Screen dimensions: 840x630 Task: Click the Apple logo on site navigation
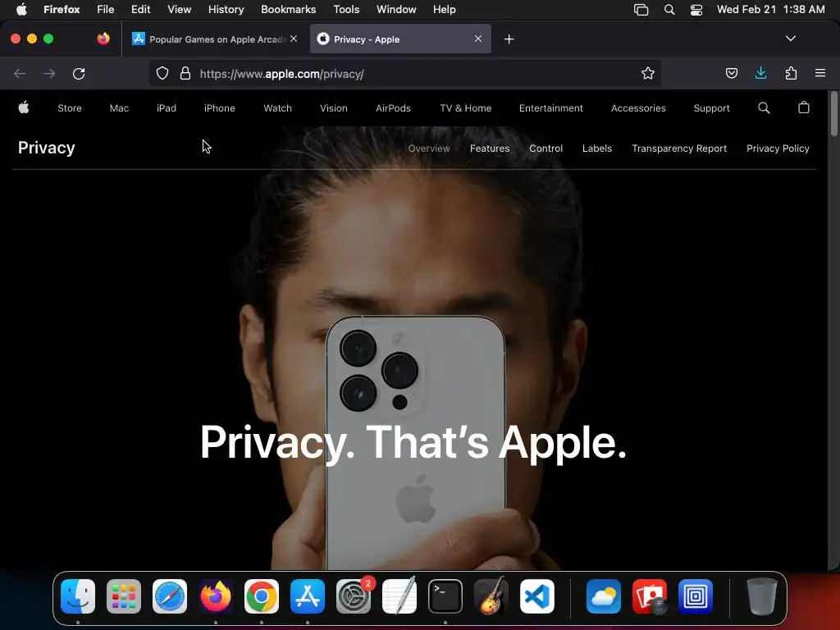pyautogui.click(x=24, y=107)
